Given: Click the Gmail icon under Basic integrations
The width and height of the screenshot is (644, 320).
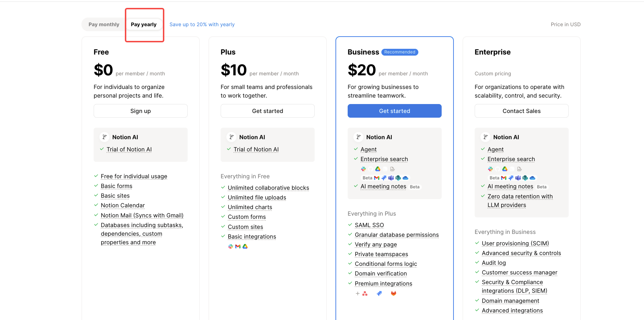Looking at the screenshot, I should (238, 246).
